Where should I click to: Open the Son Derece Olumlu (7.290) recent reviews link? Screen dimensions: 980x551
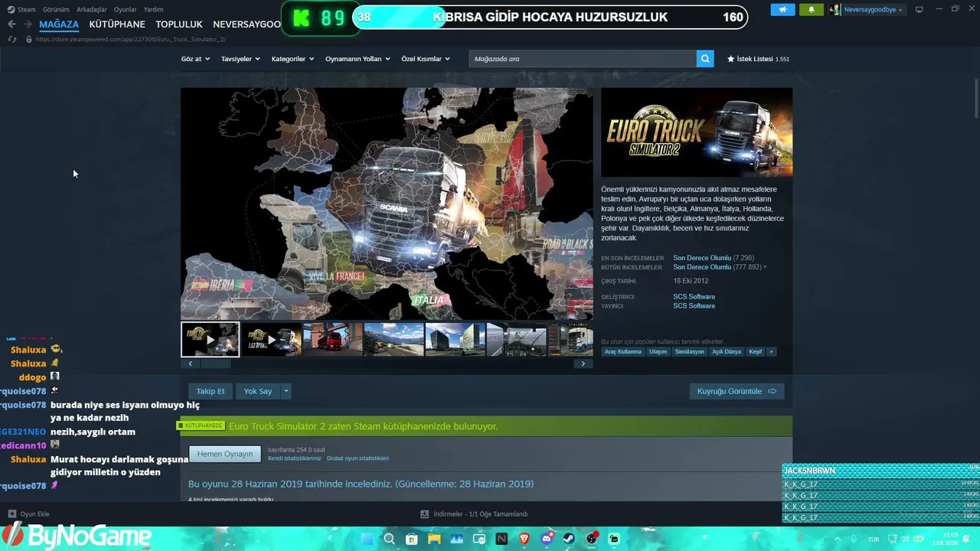(x=714, y=258)
